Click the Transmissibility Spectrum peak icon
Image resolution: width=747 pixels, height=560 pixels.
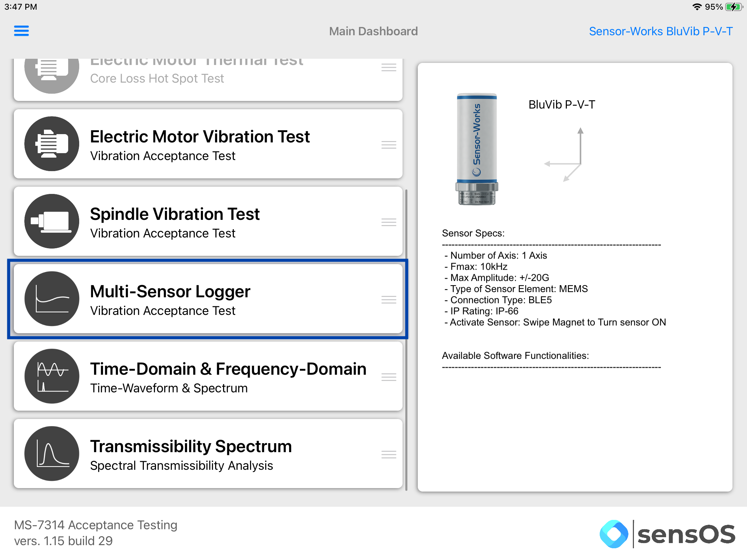[x=52, y=454]
